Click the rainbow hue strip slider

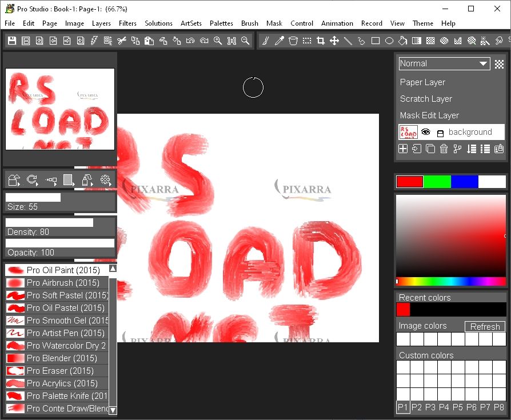point(451,281)
